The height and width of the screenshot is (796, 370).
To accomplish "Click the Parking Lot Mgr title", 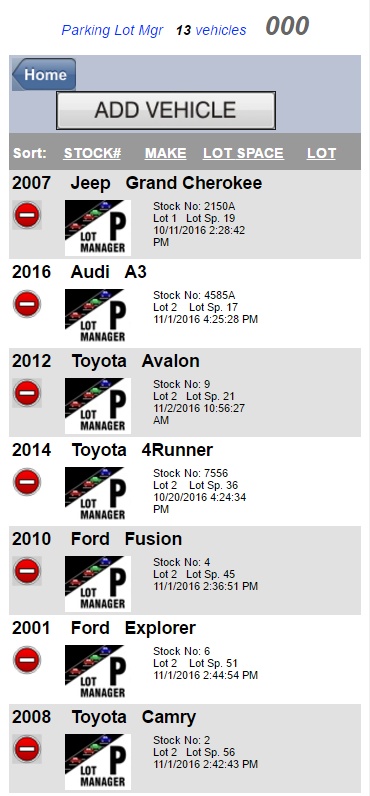I will click(x=112, y=30).
